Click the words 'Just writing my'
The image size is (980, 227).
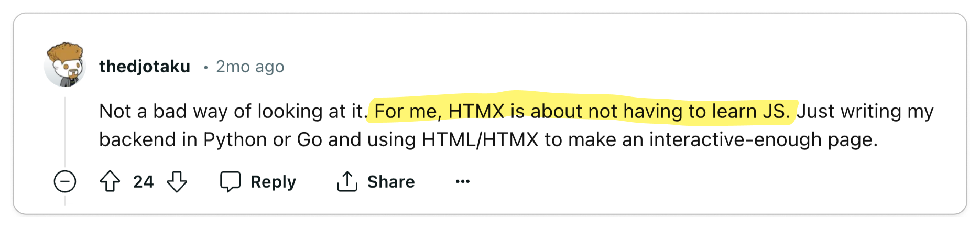(x=865, y=111)
